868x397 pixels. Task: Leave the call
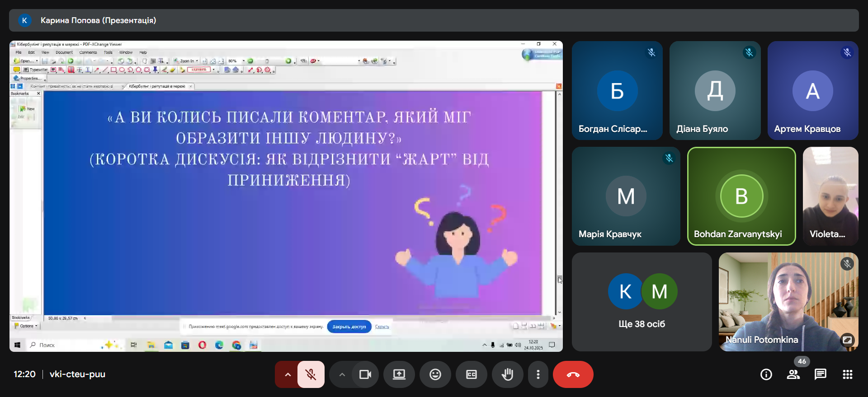tap(573, 374)
